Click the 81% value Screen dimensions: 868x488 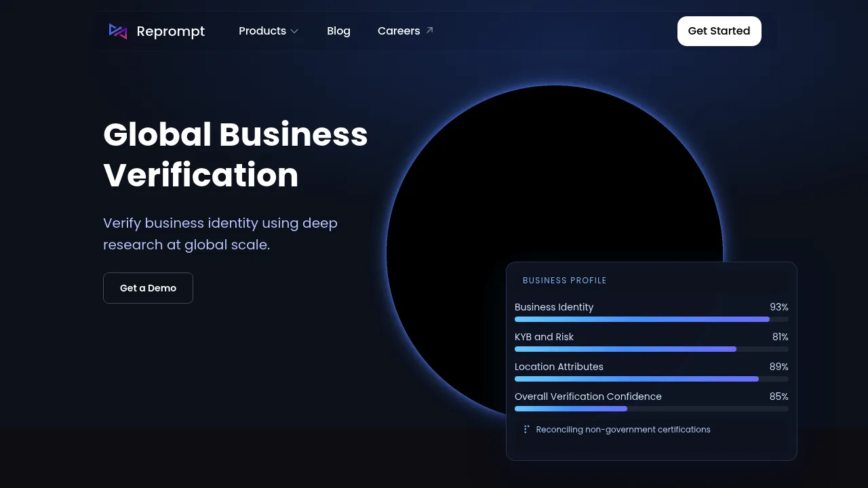pyautogui.click(x=781, y=337)
